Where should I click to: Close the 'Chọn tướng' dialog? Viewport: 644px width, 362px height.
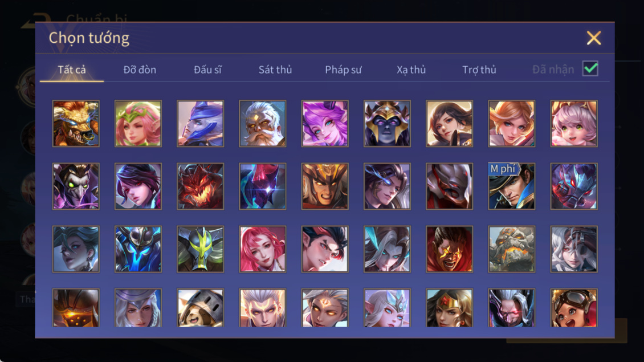tap(593, 38)
